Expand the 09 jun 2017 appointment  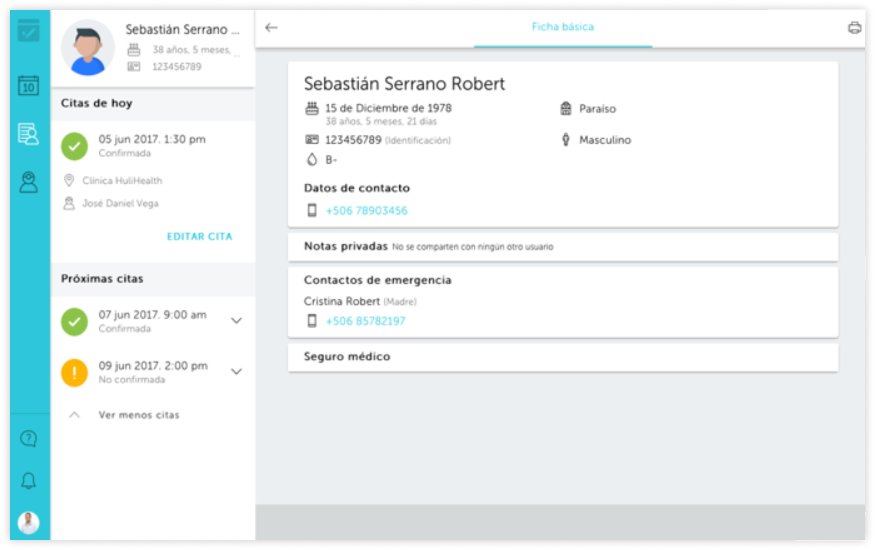pos(237,372)
